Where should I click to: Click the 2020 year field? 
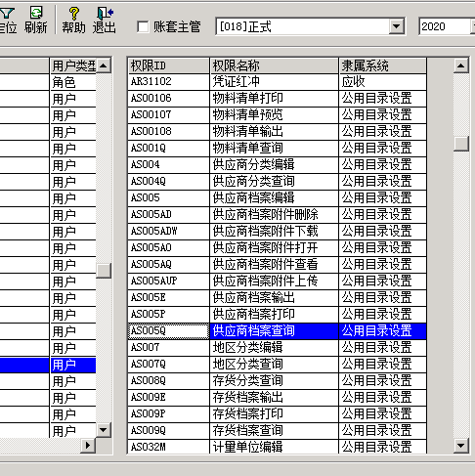(x=445, y=26)
